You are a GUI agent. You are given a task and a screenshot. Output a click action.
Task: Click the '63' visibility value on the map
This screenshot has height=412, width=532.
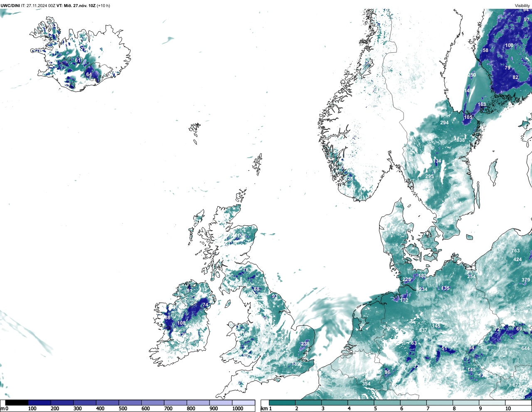coord(414,343)
